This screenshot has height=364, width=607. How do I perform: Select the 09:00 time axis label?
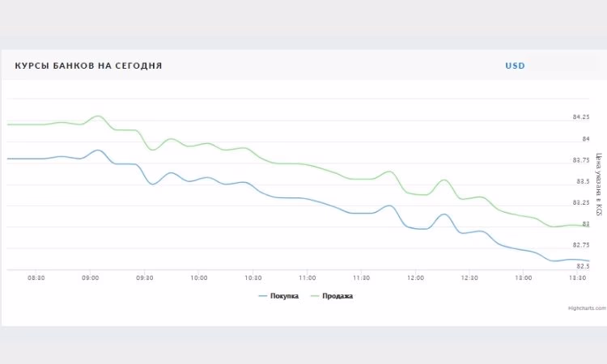click(90, 277)
